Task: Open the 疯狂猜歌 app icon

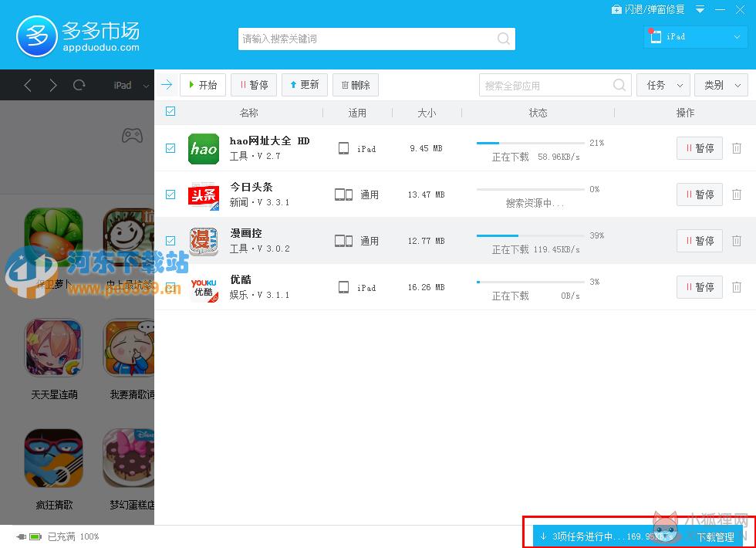Action: click(53, 458)
